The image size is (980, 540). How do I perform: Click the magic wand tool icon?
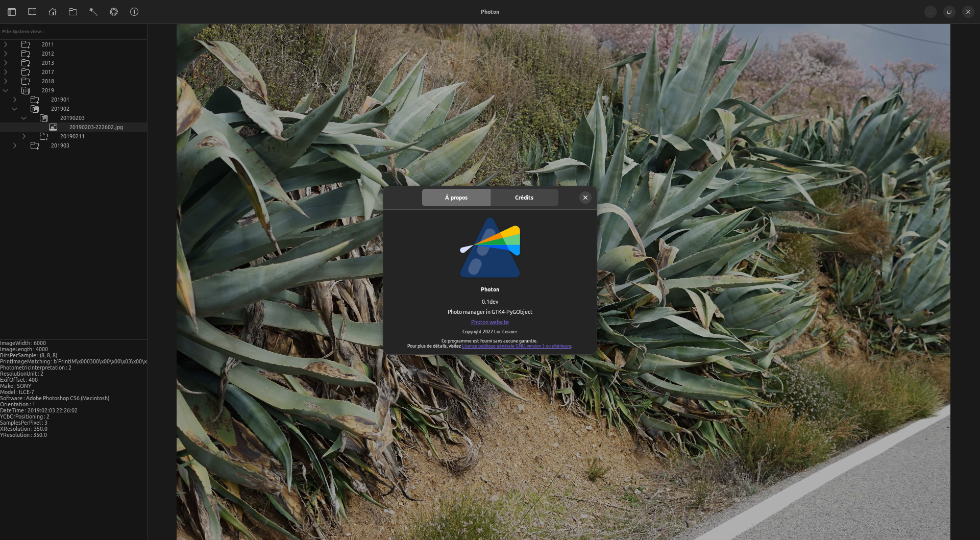pos(93,12)
